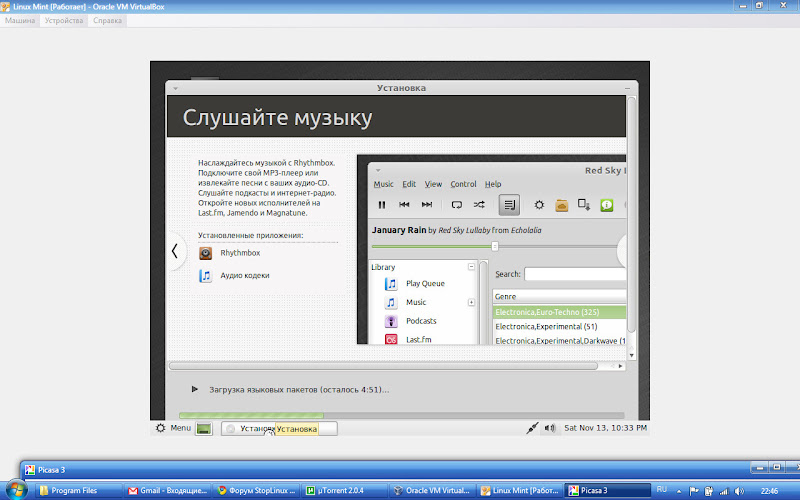Click the song position slider handle
The width and height of the screenshot is (800, 500).
click(494, 246)
